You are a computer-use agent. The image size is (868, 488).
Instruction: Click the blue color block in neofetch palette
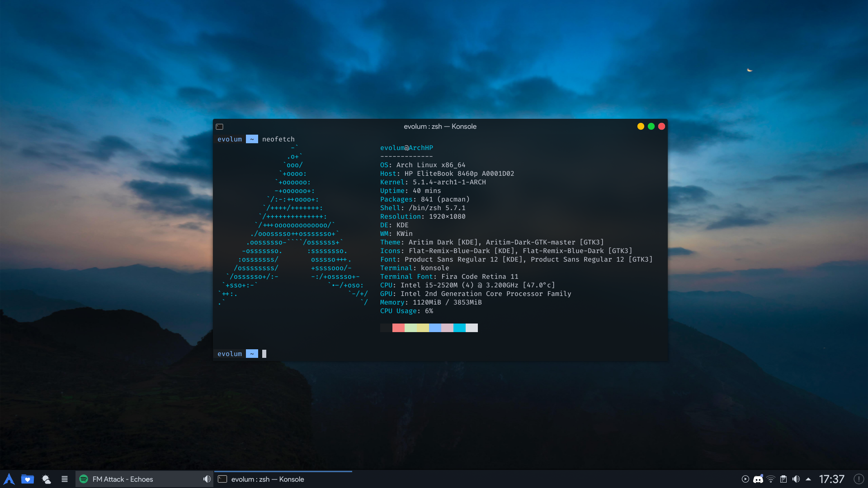coord(435,328)
